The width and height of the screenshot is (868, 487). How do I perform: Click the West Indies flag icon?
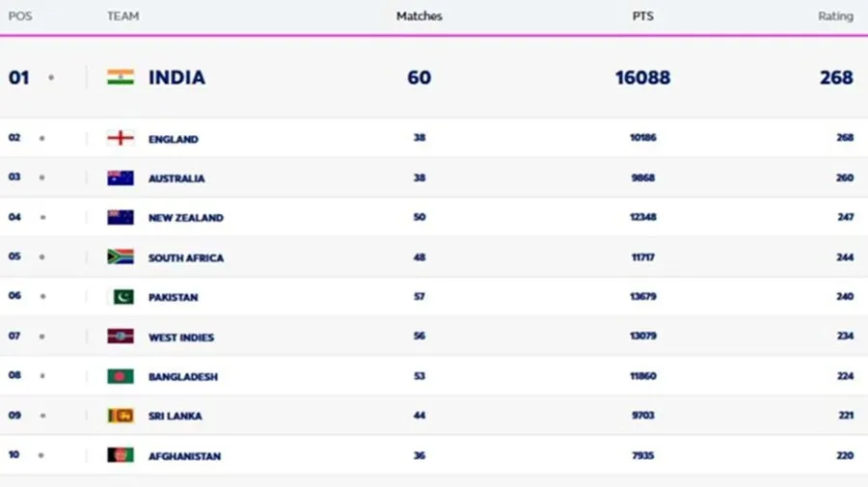point(121,337)
